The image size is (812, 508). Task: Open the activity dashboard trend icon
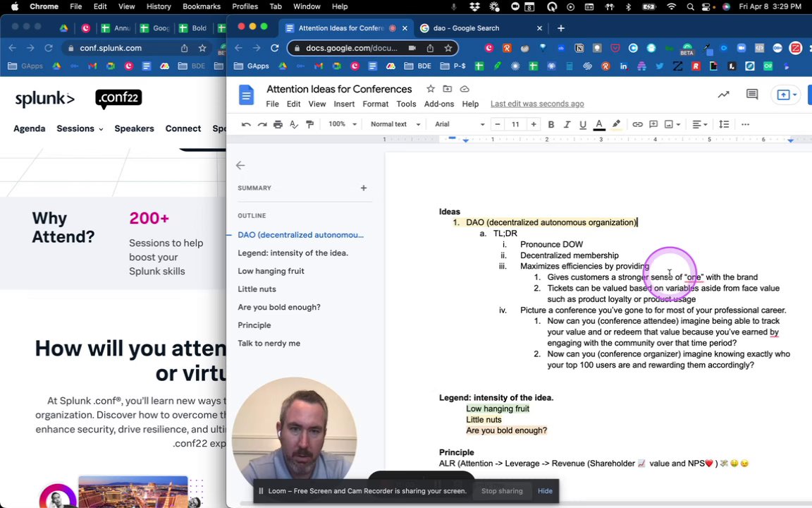[x=723, y=95]
